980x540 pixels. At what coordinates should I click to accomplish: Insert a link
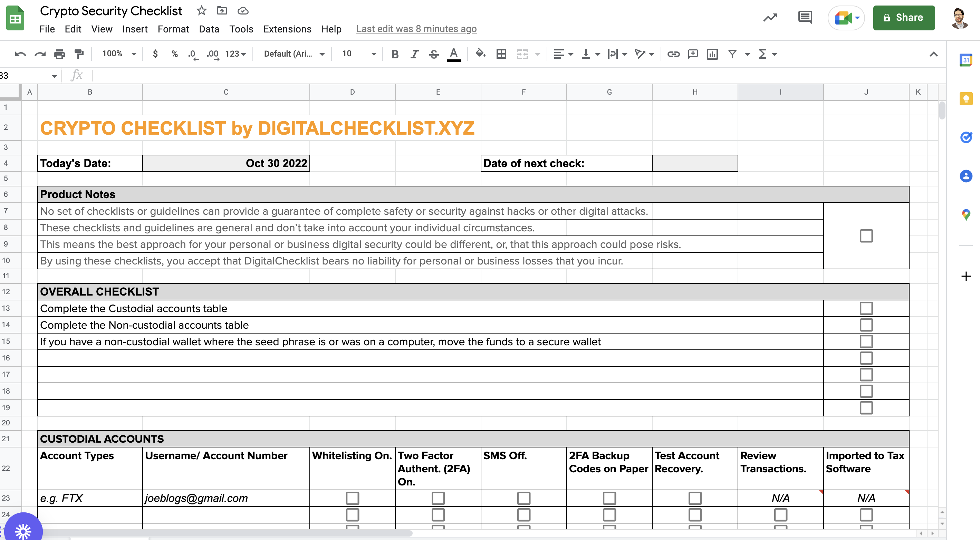tap(673, 54)
